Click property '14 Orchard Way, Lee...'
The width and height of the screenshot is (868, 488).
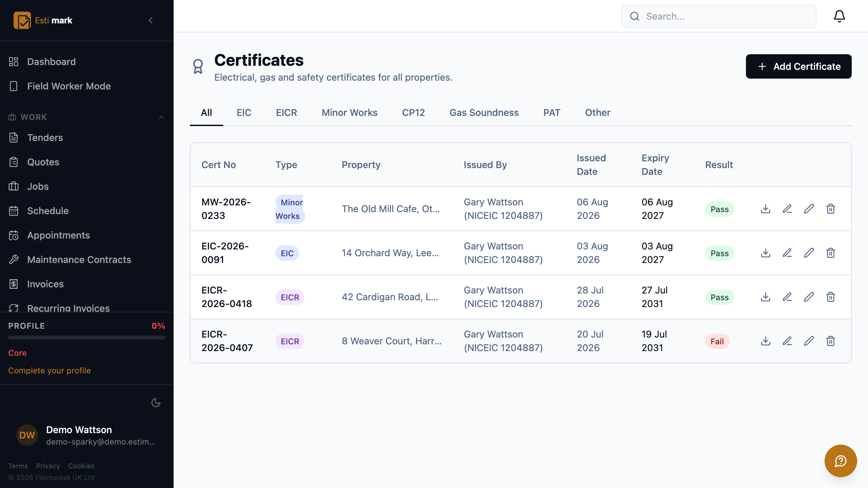click(390, 253)
